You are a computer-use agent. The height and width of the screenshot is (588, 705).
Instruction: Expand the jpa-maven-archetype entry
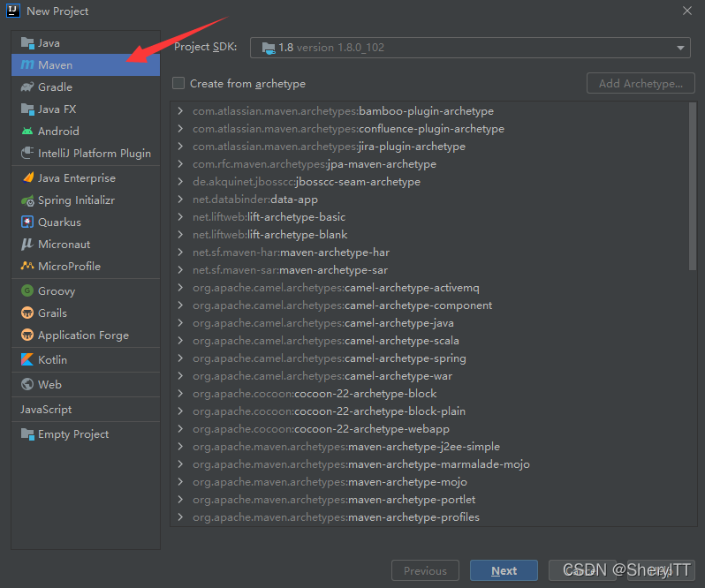[x=180, y=163]
